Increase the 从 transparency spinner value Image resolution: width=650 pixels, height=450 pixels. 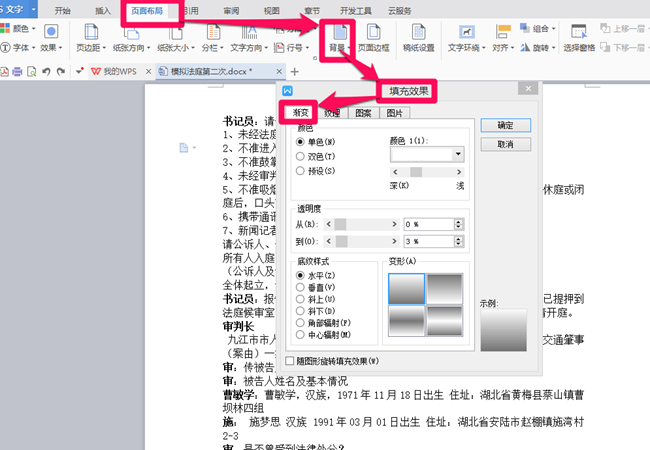click(458, 222)
